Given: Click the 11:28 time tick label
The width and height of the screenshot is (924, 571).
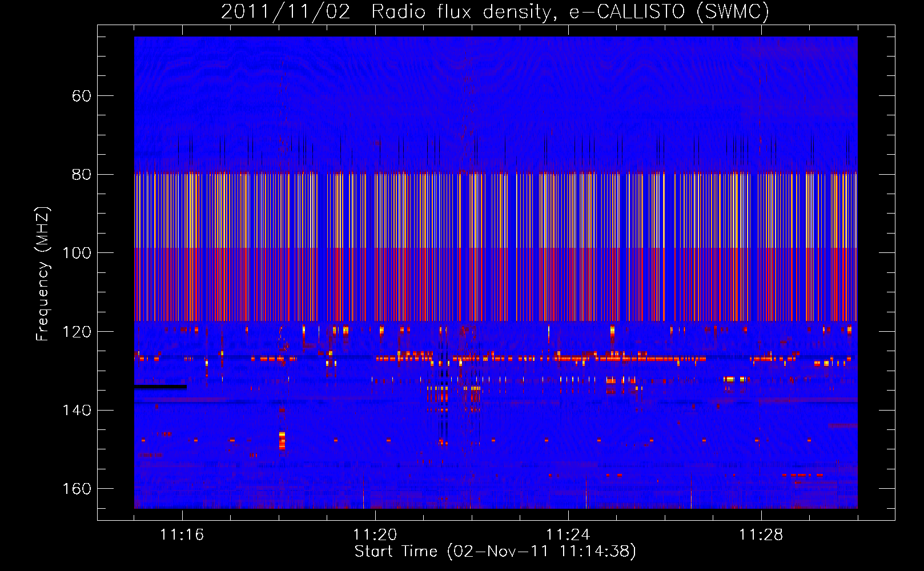Looking at the screenshot, I should pyautogui.click(x=761, y=535).
